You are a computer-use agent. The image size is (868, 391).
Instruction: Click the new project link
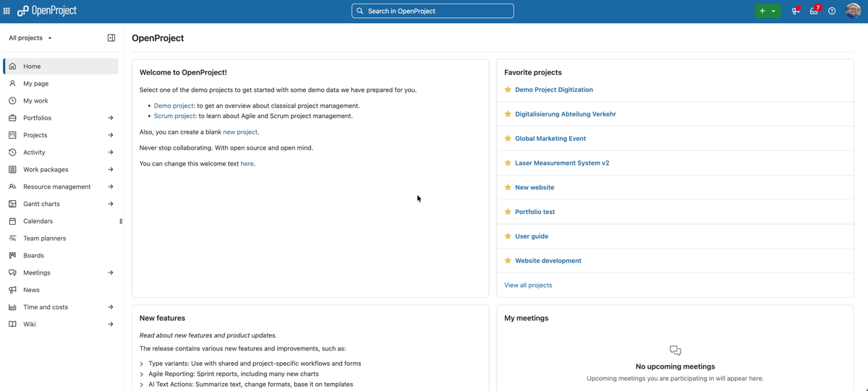[x=240, y=132]
